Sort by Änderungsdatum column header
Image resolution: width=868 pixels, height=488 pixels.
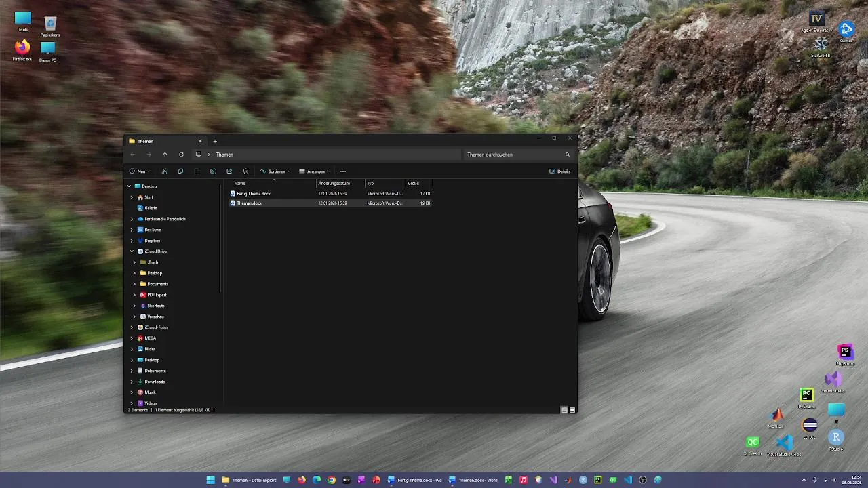[x=340, y=183]
